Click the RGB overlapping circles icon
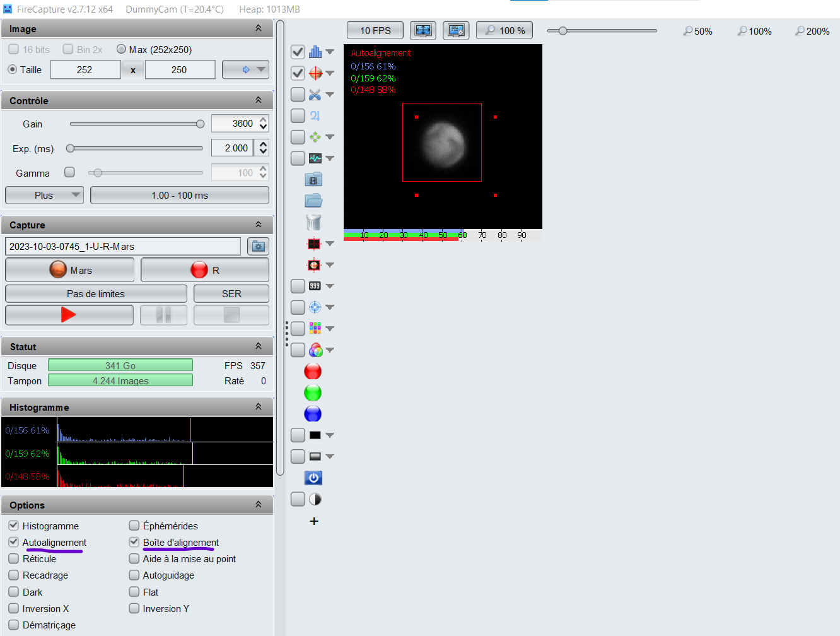Viewport: 840px width, 636px height. (315, 350)
